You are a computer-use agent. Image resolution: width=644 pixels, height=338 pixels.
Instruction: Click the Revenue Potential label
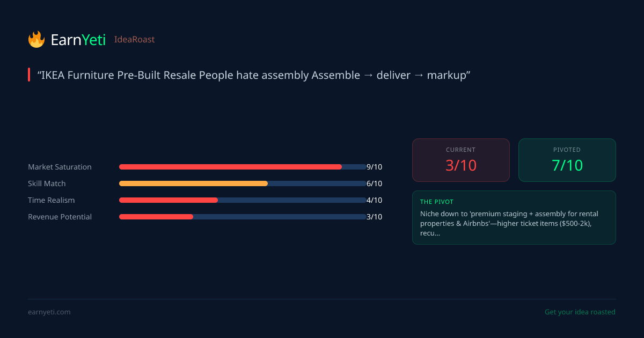(60, 217)
